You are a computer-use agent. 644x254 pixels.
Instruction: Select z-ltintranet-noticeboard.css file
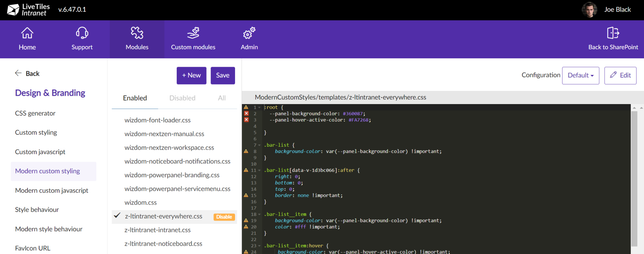coord(163,244)
